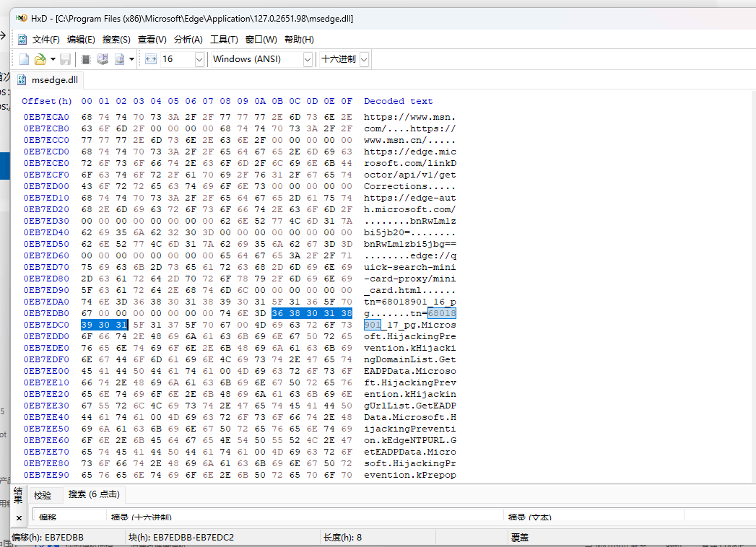
Task: Open the 帮助(H) menu
Action: [x=299, y=40]
